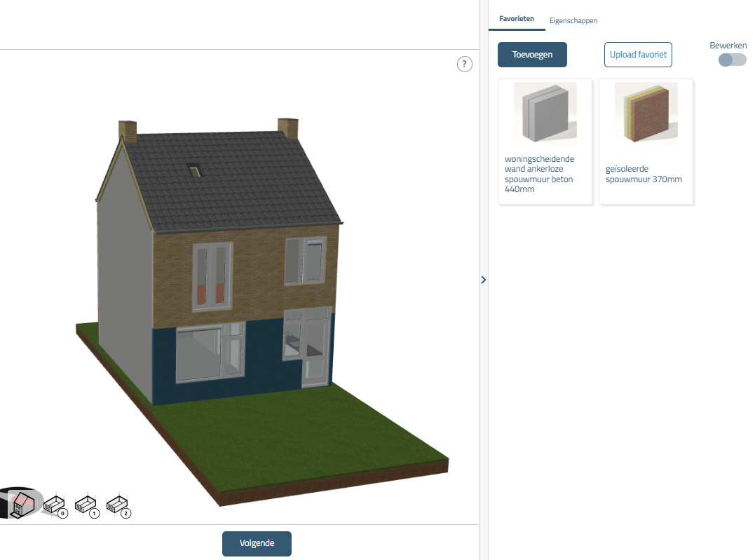Image resolution: width=755 pixels, height=560 pixels.
Task: Switch to the Favorieten tab
Action: coord(517,19)
